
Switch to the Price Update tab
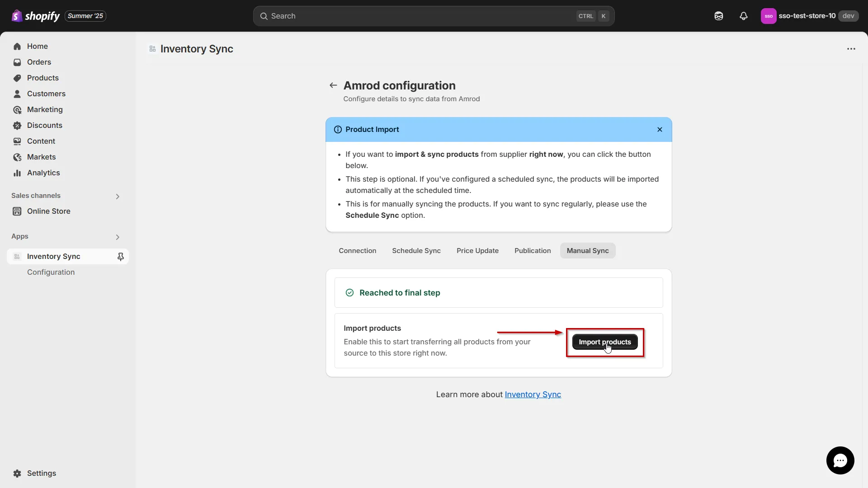tap(477, 250)
